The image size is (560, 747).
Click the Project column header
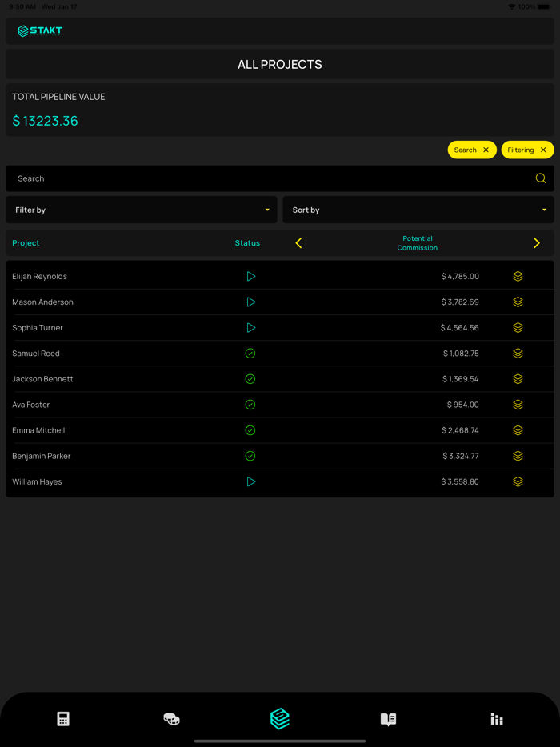26,243
